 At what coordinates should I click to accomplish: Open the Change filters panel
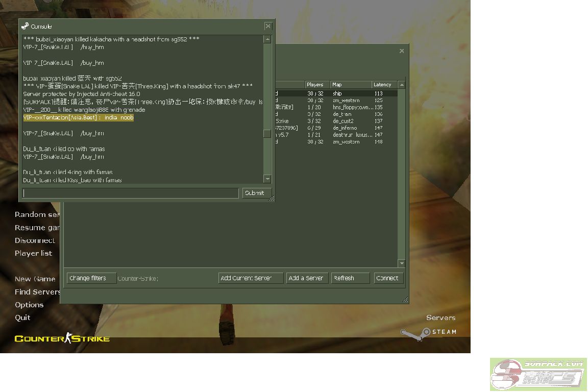(91, 278)
